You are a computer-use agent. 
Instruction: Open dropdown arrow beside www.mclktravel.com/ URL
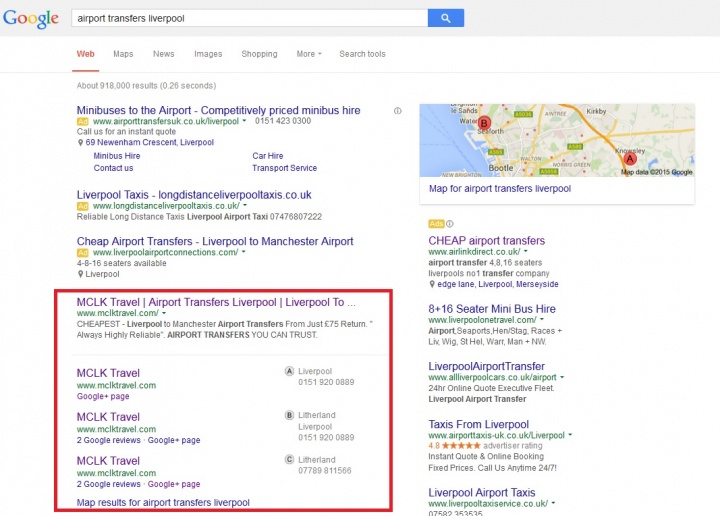[x=164, y=313]
